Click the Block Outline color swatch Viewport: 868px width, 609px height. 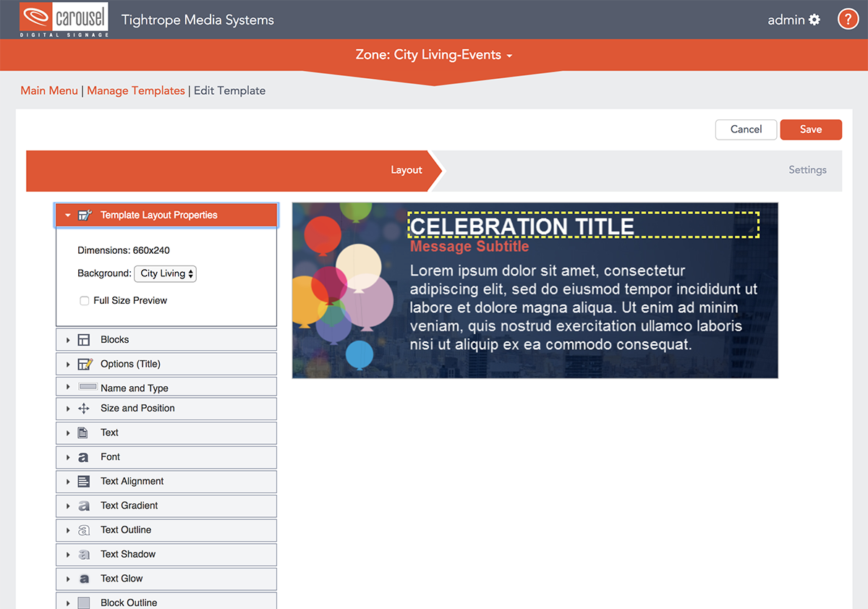point(84,602)
